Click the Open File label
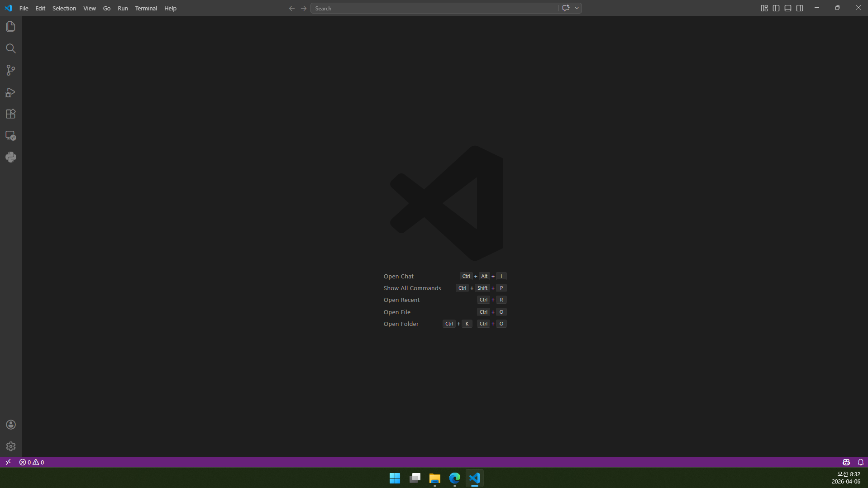This screenshot has height=488, width=868. pyautogui.click(x=397, y=312)
